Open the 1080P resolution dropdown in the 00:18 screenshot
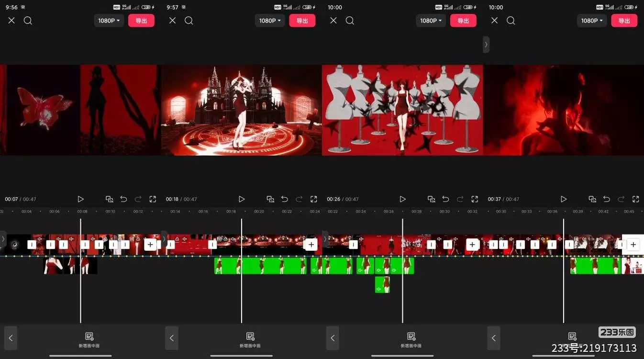Viewport: 644px width, 359px height. point(270,21)
